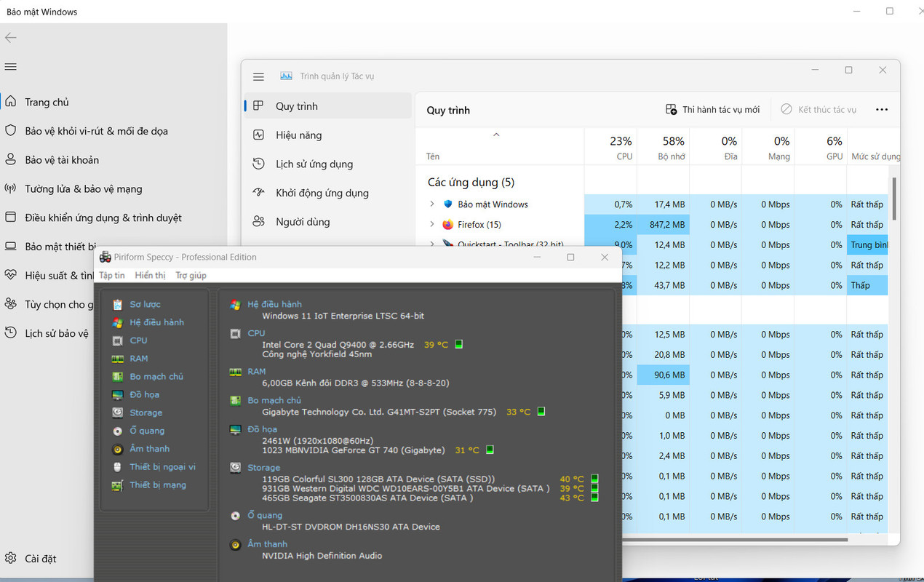The image size is (924, 582).
Task: Switch to Quy trình tab in Task Manager
Action: click(x=329, y=106)
